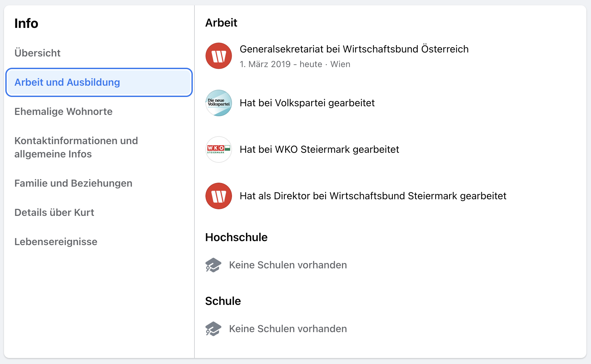Show Details über Kurt

[54, 213]
